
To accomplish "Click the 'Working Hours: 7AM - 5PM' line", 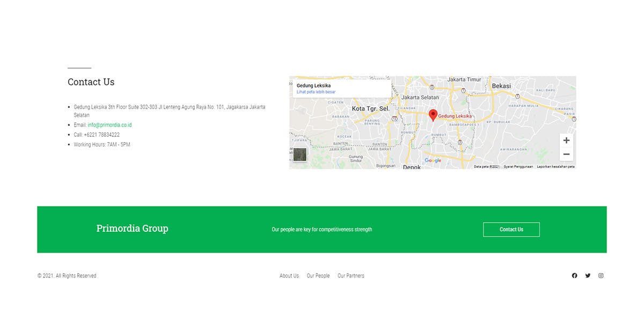I will (x=102, y=145).
